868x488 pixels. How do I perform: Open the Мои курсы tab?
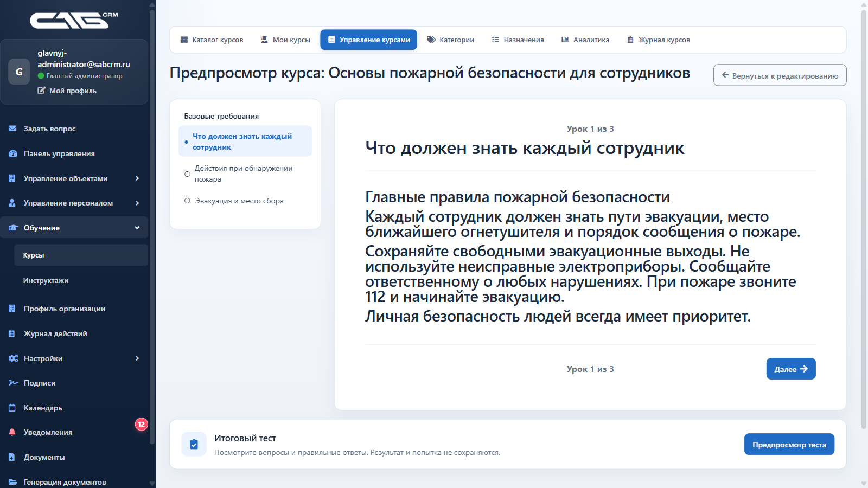tap(285, 40)
